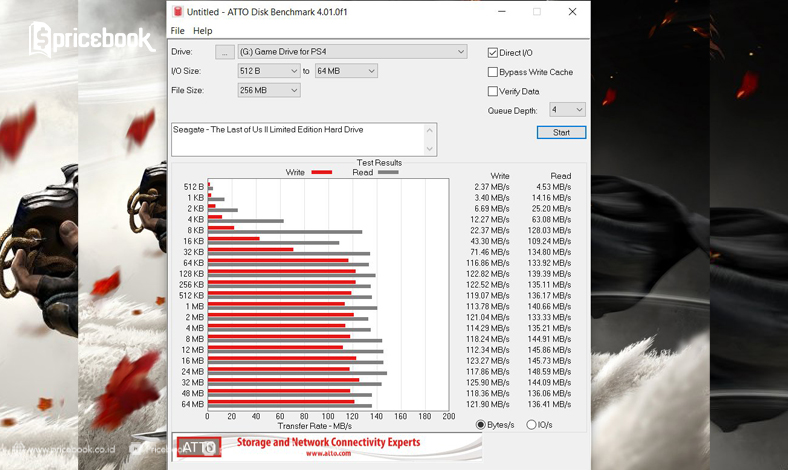Click the Test Results heading
Screen dimensions: 788x470
tap(379, 163)
